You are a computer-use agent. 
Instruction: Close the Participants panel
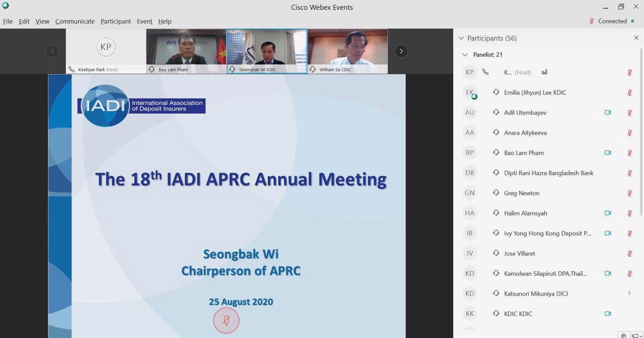pos(636,38)
